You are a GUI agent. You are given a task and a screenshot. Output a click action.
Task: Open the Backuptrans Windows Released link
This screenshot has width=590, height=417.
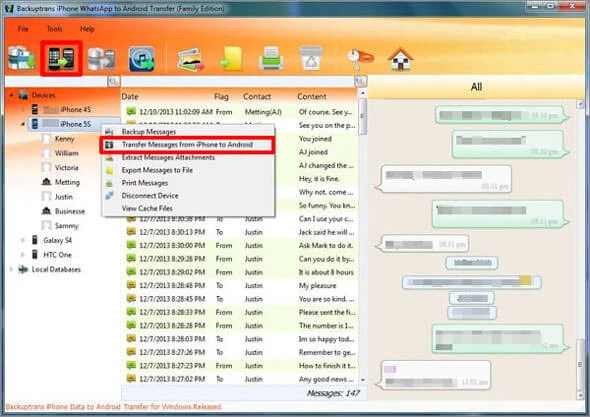pyautogui.click(x=114, y=406)
